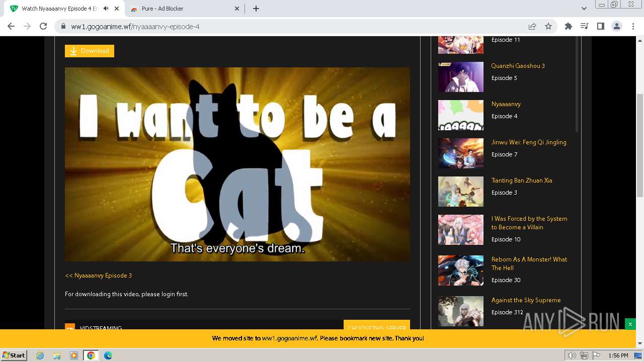Expand the tab search dropdown arrow

click(584, 9)
